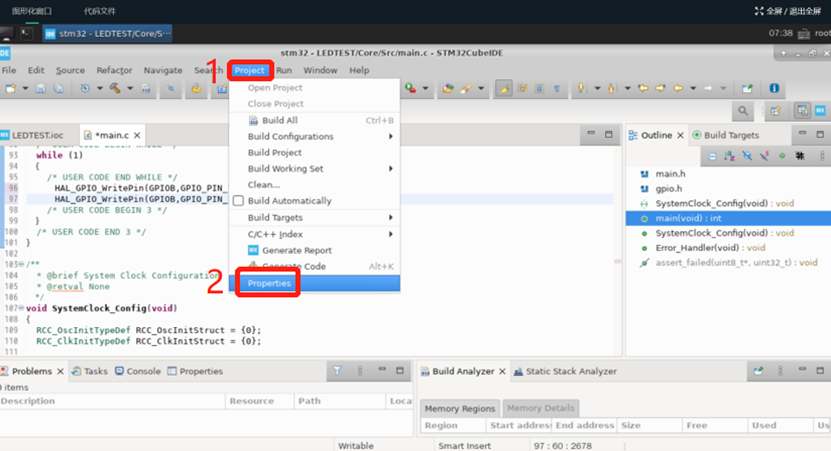Click the alphabetical sort icon in Outline

click(730, 156)
